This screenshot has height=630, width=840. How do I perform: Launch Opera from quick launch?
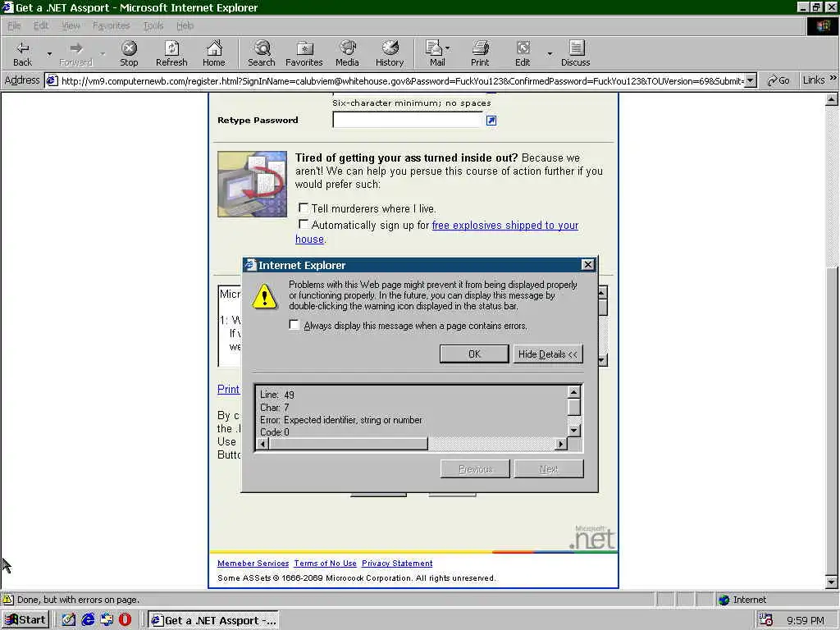[125, 620]
